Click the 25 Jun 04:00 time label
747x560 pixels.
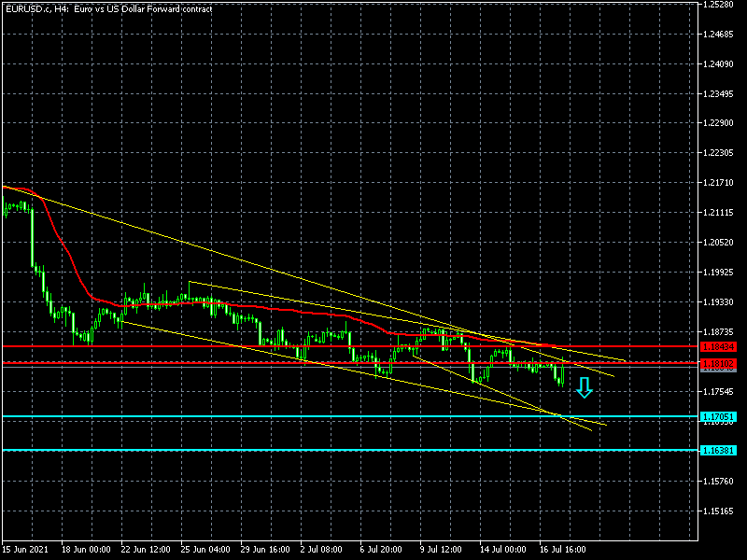[x=204, y=550]
